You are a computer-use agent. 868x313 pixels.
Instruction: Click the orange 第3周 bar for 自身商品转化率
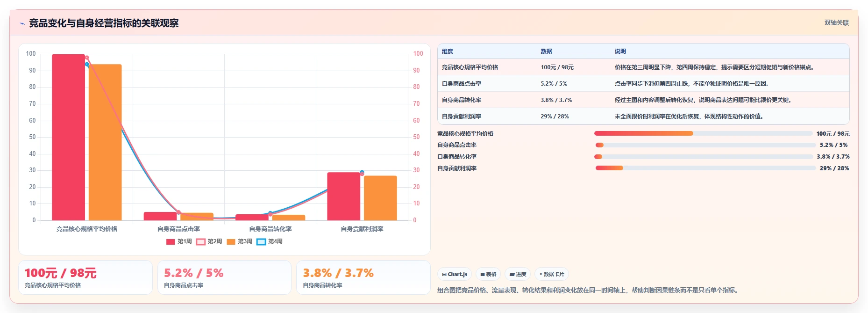(289, 218)
